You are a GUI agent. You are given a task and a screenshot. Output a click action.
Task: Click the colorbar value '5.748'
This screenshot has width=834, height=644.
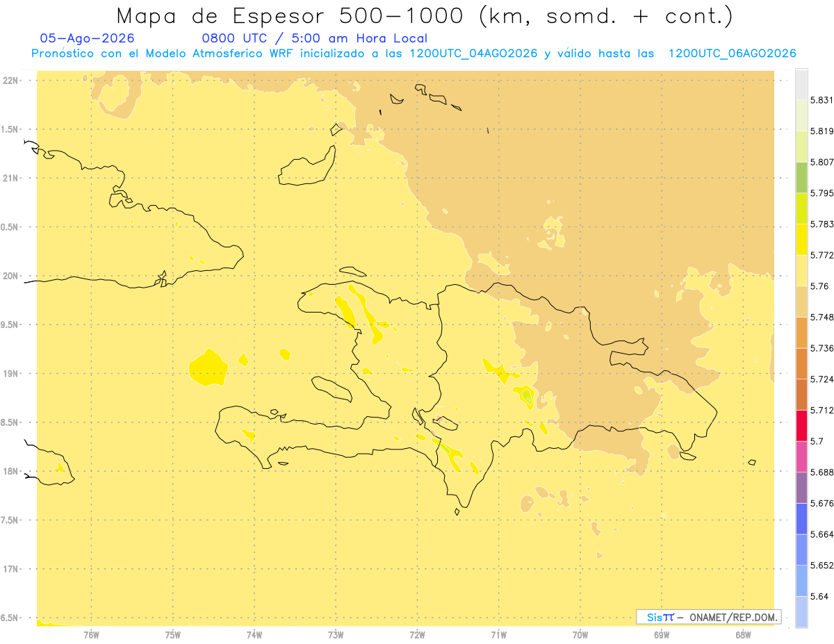pos(822,317)
